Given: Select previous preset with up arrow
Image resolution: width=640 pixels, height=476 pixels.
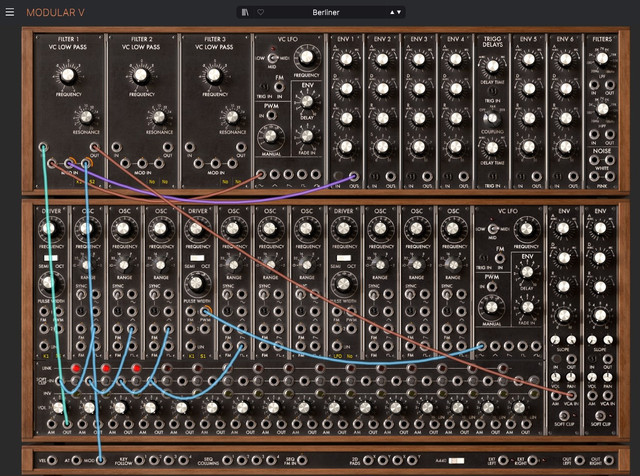Looking at the screenshot, I should pos(392,12).
